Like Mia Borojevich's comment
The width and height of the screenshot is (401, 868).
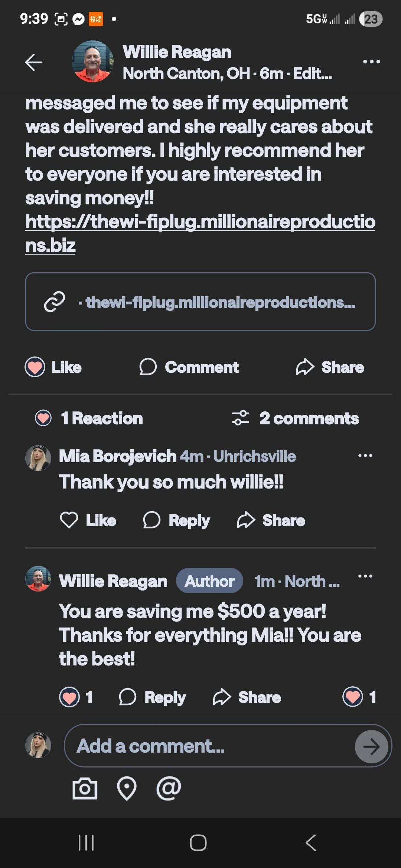tap(88, 520)
